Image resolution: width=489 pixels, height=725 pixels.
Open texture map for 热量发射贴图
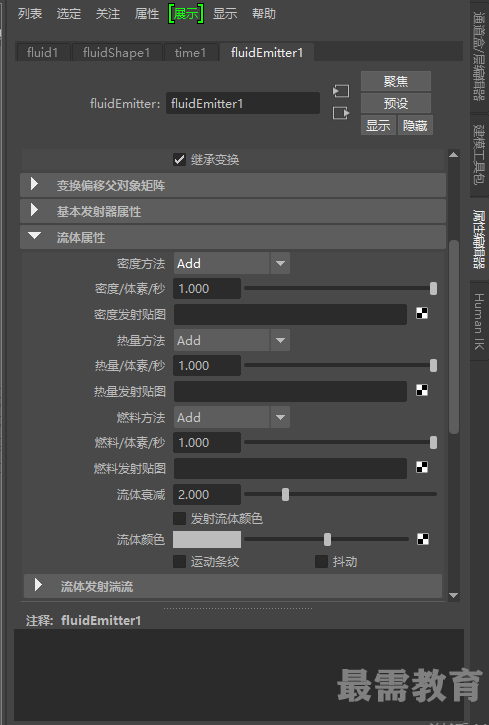[x=422, y=390]
